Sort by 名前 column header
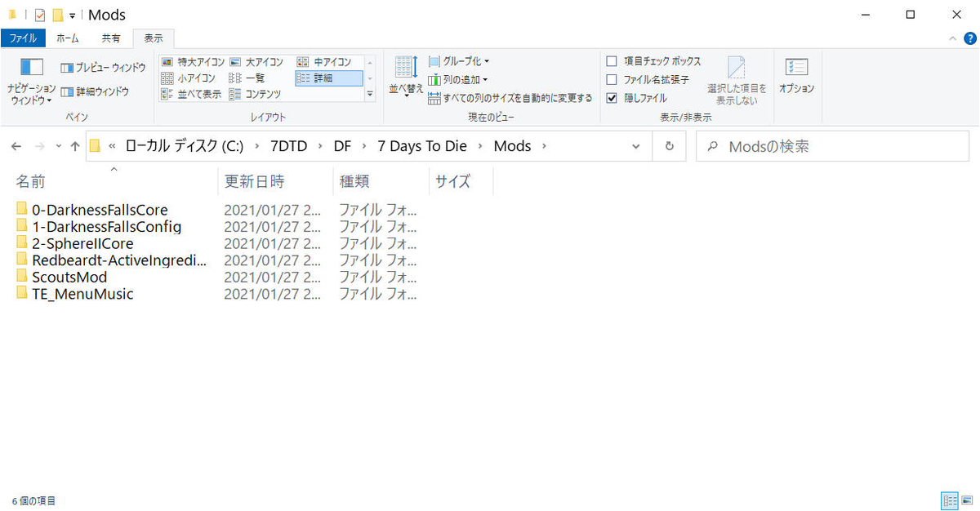Screen dimensions: 980x511 click(114, 181)
